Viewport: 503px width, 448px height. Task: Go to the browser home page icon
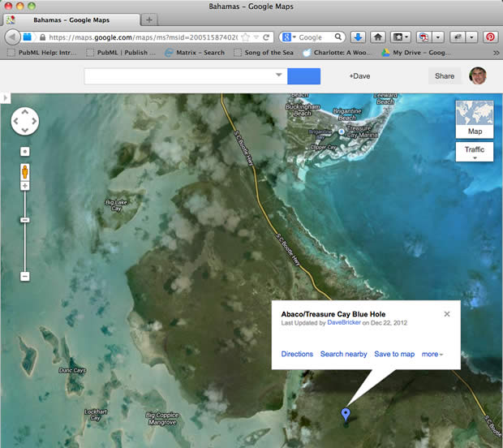point(378,37)
